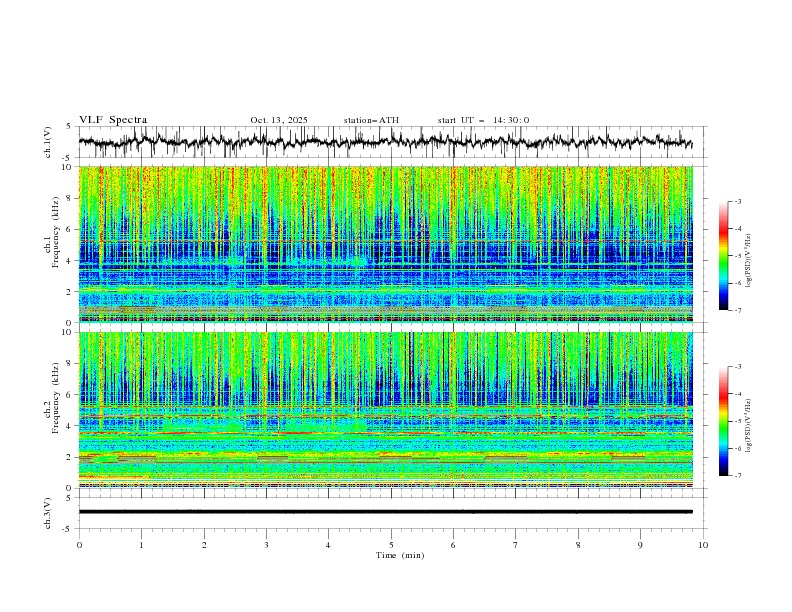Click the date 'Oct. 13, 2025'
792x612 pixels.
279,120
